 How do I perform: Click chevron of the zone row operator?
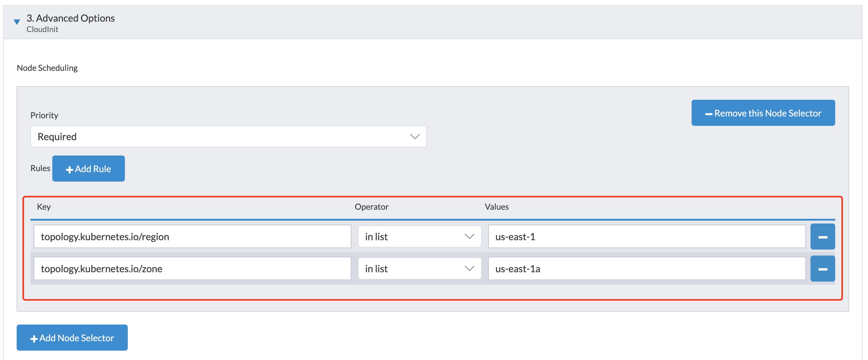[x=469, y=269]
